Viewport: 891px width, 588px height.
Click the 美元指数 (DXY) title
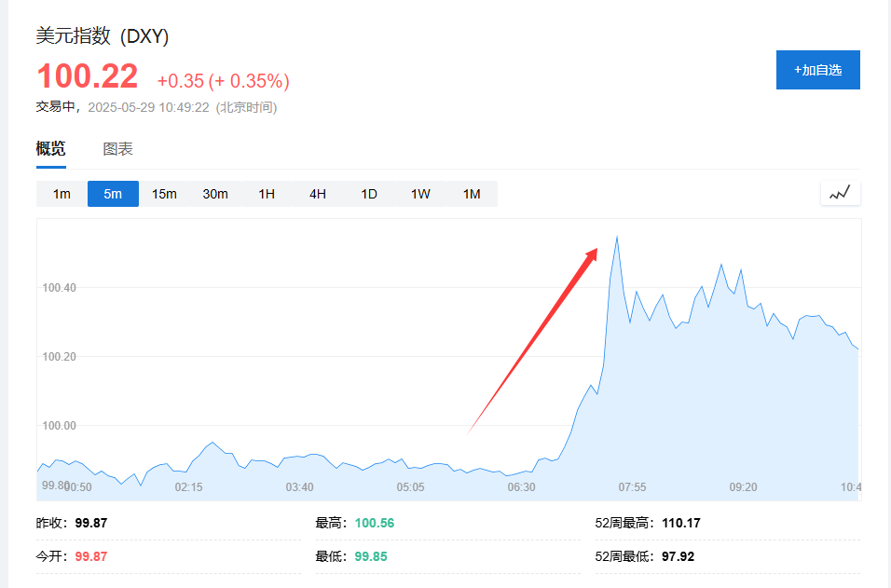point(103,36)
